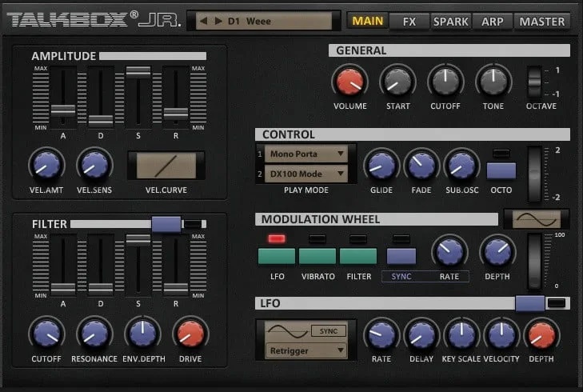583x392 pixels.
Task: Open the LFO Retrigger dropdown
Action: [306, 350]
